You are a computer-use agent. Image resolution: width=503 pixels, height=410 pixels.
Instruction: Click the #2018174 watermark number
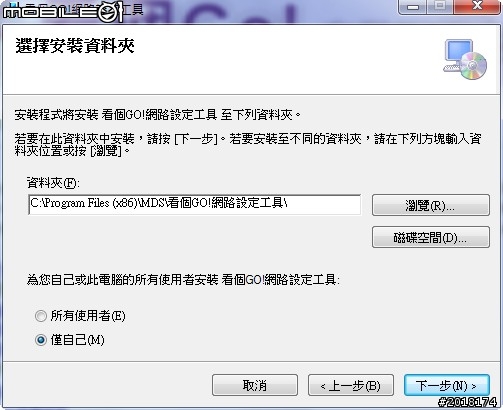point(467,402)
